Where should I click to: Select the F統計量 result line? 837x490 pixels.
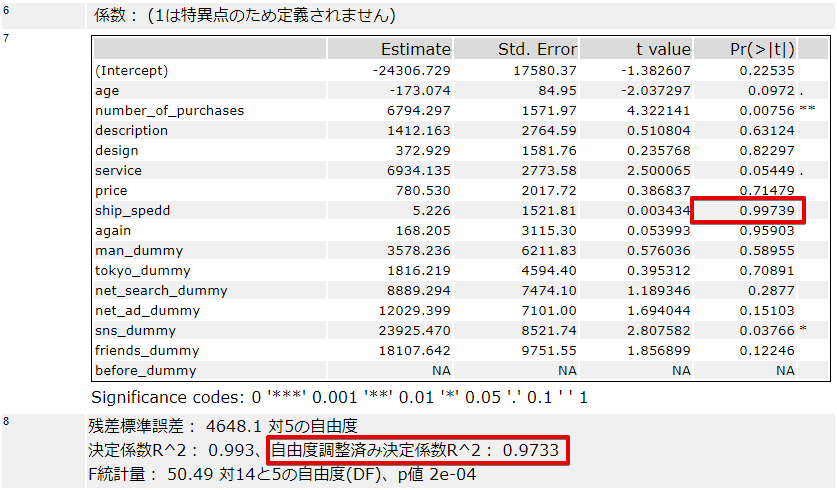(282, 474)
